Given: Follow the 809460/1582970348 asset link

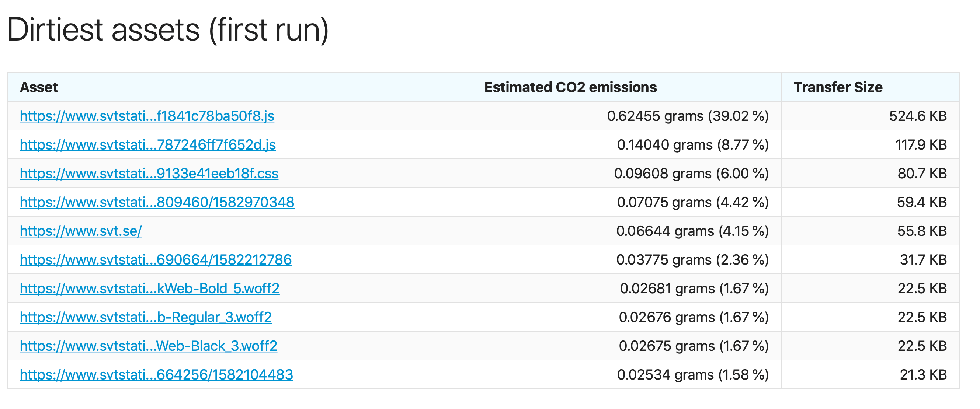Looking at the screenshot, I should (157, 202).
